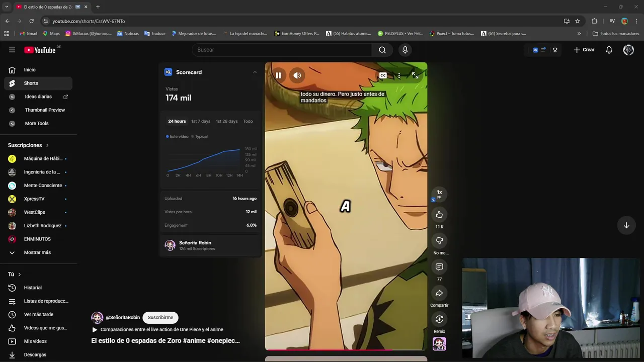Open Chrome extensions puzzle icon
The image size is (644, 362).
595,21
